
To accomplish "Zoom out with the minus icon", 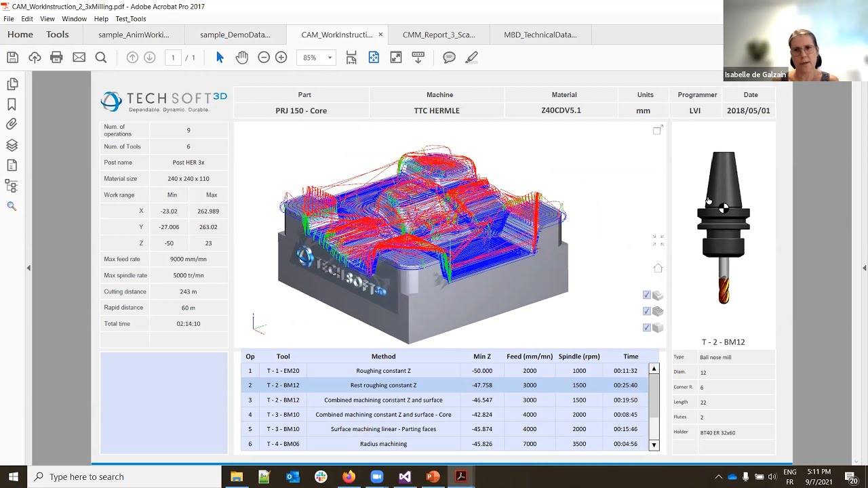I will pyautogui.click(x=264, y=58).
